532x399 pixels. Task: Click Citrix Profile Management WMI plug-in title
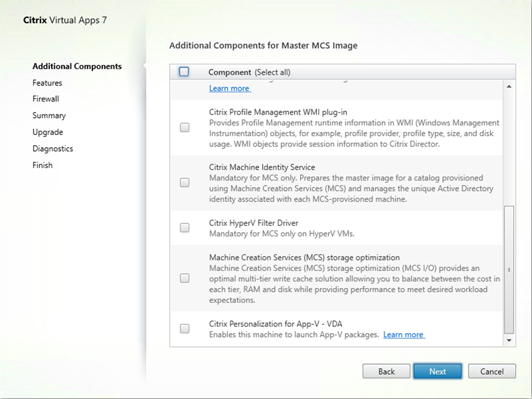point(278,112)
